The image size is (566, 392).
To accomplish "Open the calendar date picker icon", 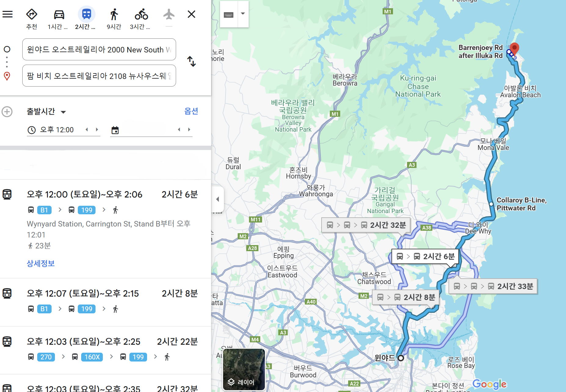I will 115,130.
